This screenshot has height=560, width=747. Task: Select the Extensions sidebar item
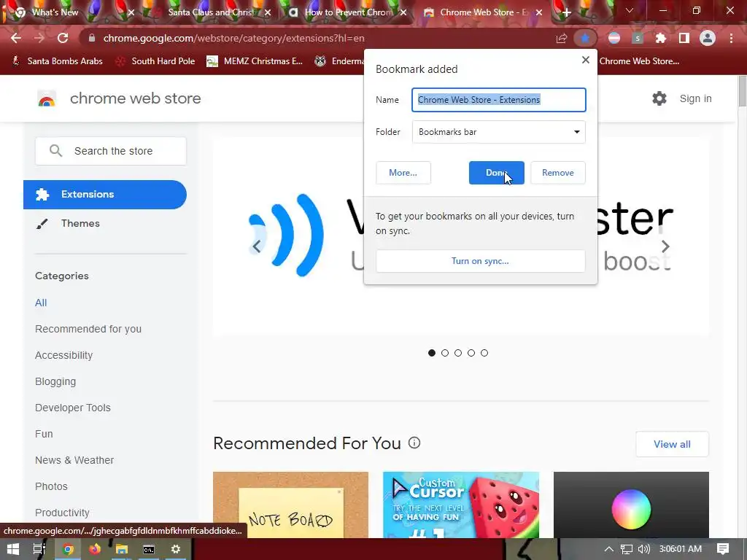(105, 194)
